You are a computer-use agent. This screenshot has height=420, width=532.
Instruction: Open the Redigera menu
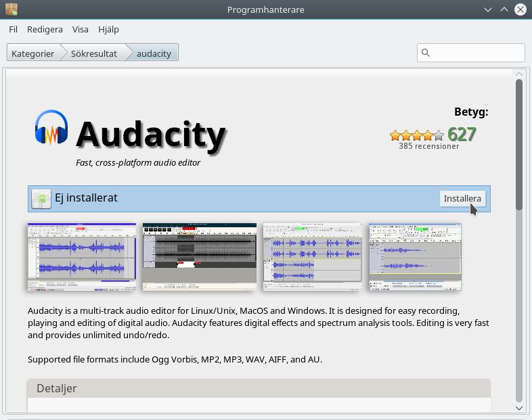coord(45,30)
